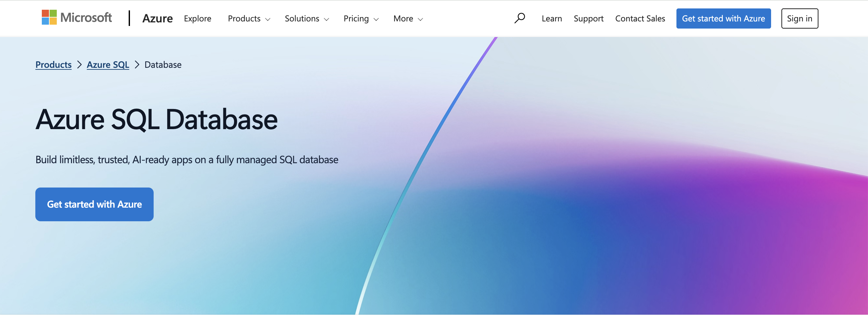Expand the Products dropdown in the top navigation
Viewport: 868px width, 316px height.
click(249, 18)
